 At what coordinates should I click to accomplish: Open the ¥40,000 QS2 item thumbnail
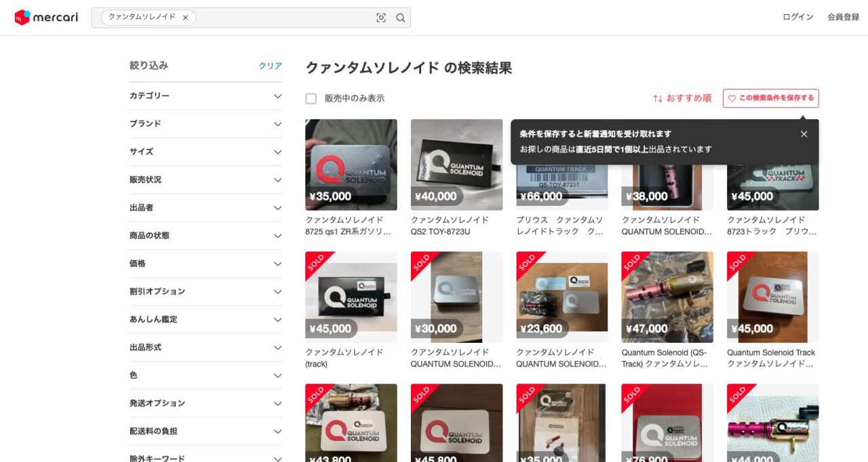pyautogui.click(x=456, y=165)
